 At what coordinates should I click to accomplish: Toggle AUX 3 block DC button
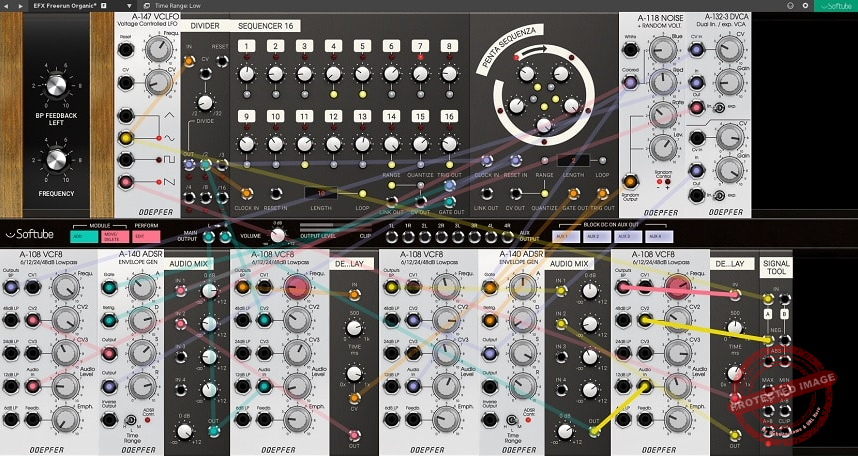pos(628,236)
